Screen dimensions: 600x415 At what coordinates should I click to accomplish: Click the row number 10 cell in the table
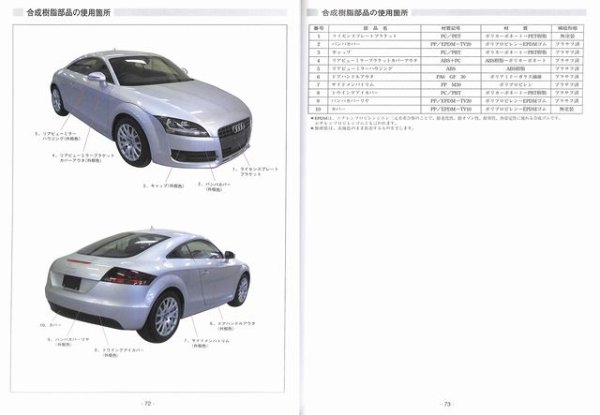[319, 109]
